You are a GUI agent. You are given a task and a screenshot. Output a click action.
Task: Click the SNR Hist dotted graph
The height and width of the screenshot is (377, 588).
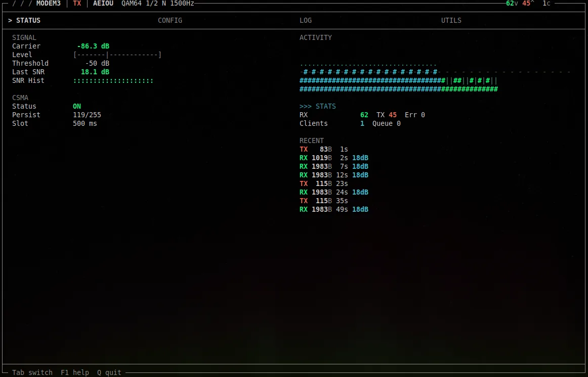click(113, 80)
